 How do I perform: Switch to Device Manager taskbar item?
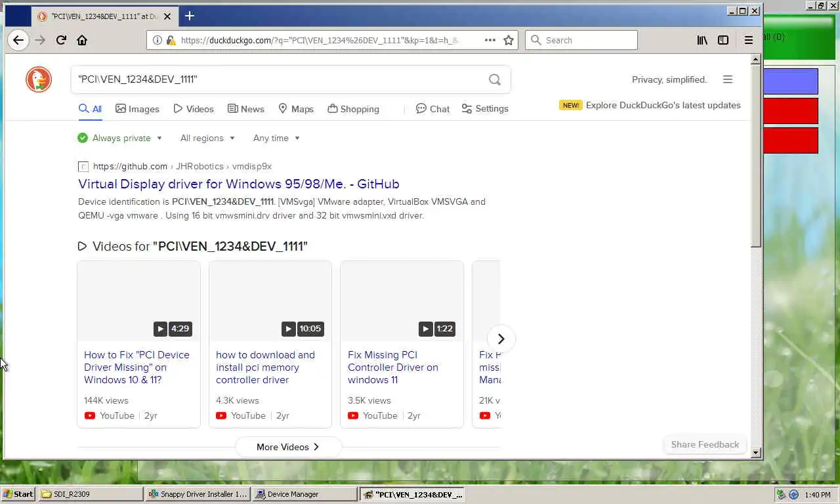coord(304,494)
